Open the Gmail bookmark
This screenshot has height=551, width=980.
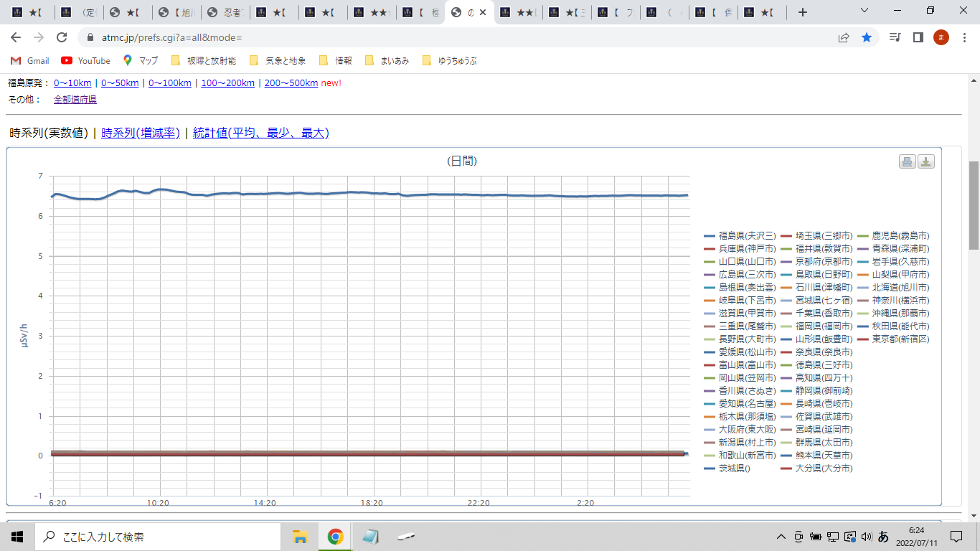31,61
